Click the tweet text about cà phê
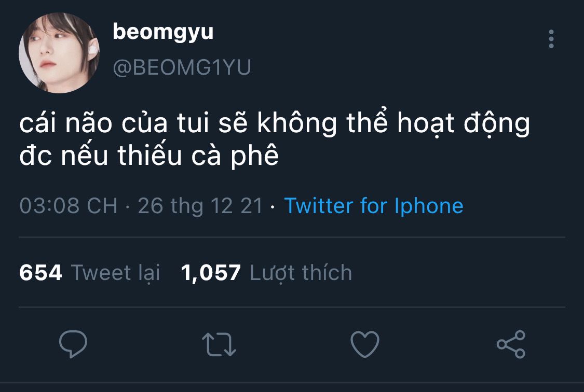The width and height of the screenshot is (584, 392). (x=275, y=139)
